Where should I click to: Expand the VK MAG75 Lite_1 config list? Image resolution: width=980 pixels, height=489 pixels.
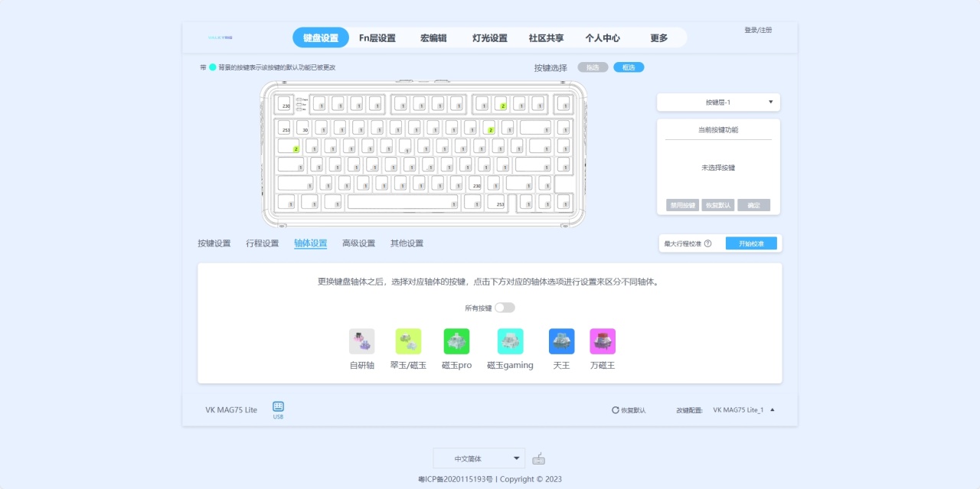coord(743,409)
